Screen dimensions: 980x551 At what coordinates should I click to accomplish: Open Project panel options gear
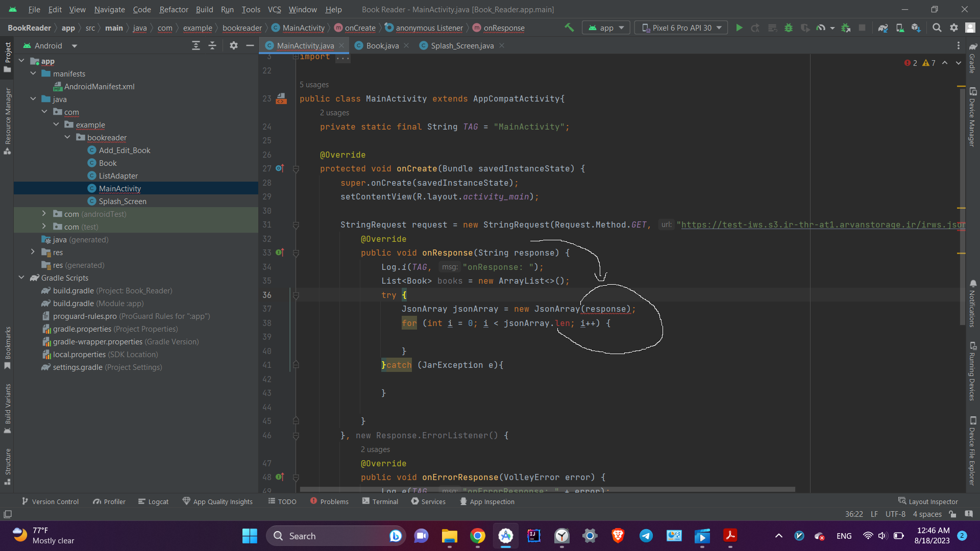click(x=234, y=45)
